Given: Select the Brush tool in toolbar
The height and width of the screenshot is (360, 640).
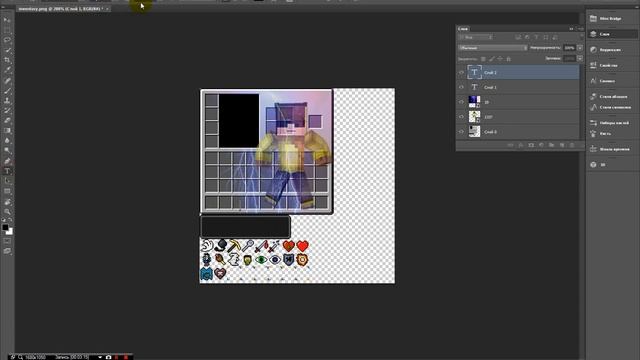Looking at the screenshot, I should [x=7, y=90].
